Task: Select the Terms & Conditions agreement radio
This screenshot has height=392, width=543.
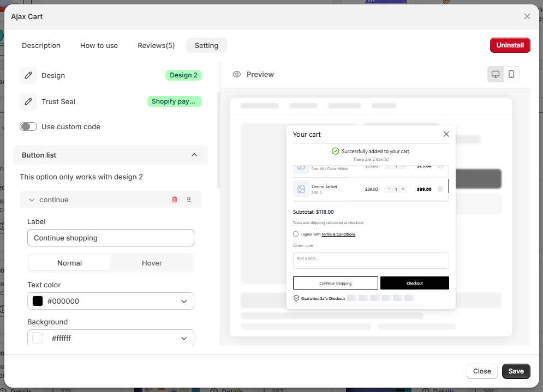Action: (x=296, y=234)
